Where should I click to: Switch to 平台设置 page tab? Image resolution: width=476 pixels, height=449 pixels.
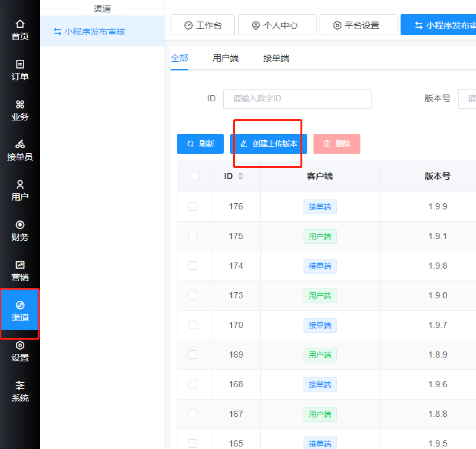[359, 25]
